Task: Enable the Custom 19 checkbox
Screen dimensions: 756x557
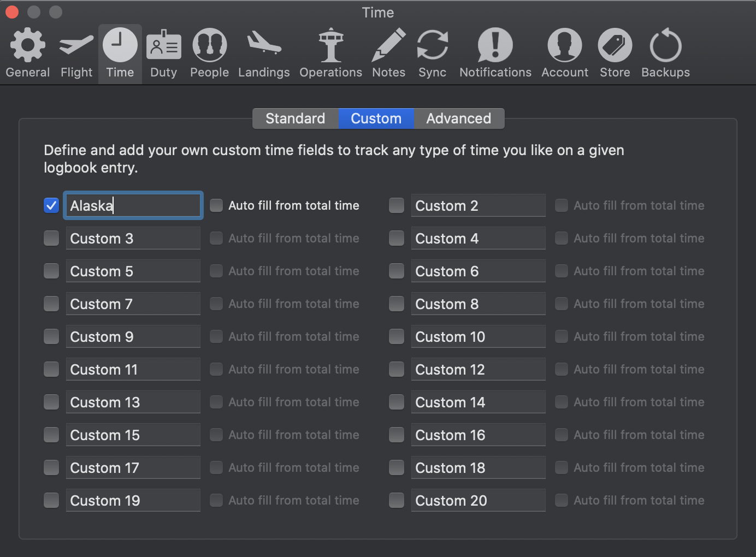Action: (x=51, y=500)
